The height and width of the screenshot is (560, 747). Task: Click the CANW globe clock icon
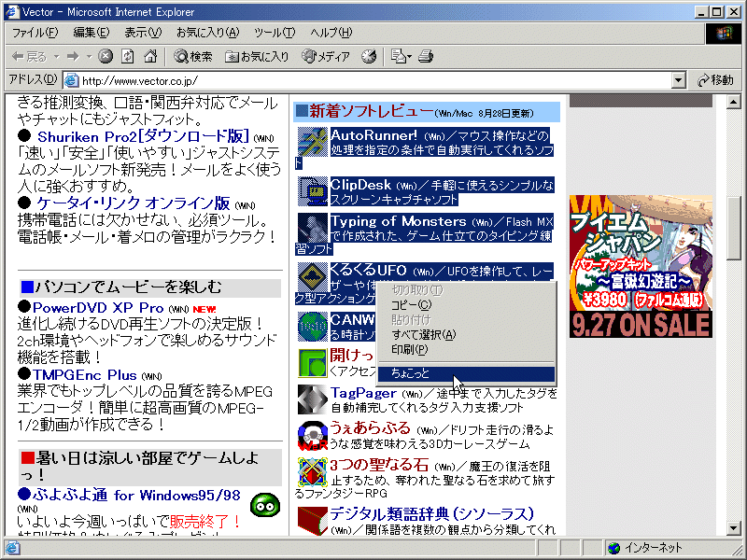pyautogui.click(x=313, y=326)
